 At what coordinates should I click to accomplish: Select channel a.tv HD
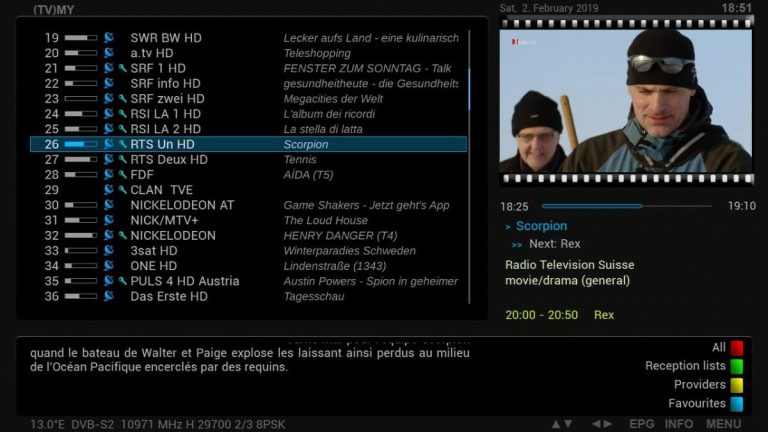coord(151,53)
